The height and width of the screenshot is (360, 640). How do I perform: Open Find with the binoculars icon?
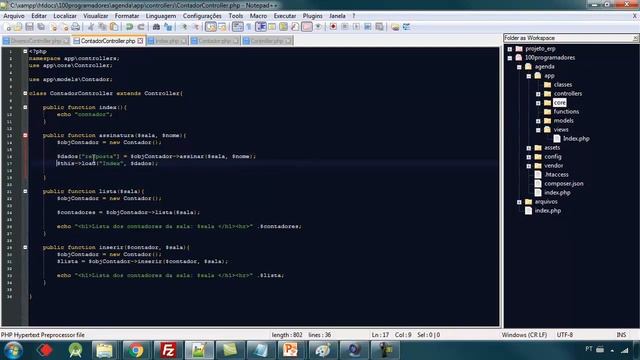pyautogui.click(x=156, y=27)
